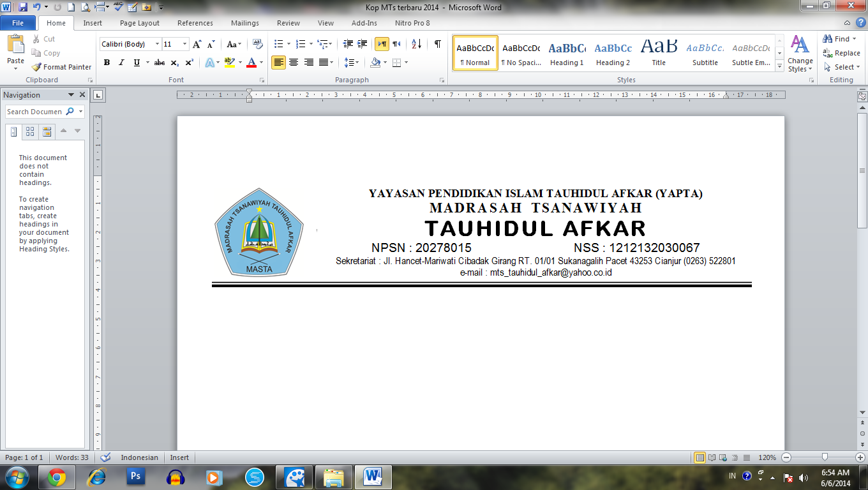868x490 pixels.
Task: Apply superscript formatting
Action: click(x=189, y=63)
